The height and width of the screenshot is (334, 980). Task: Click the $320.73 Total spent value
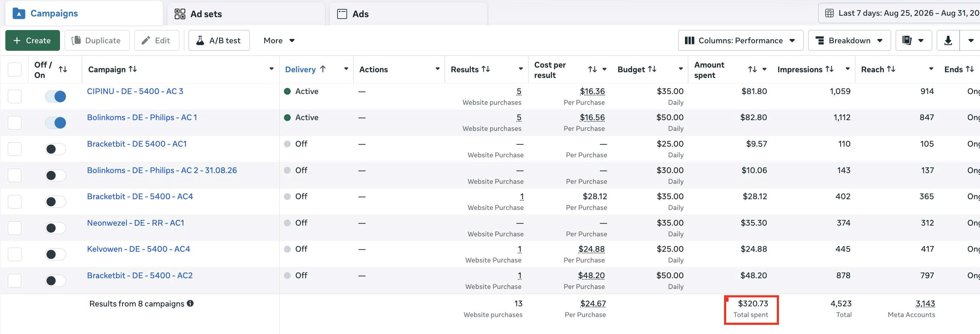[753, 304]
